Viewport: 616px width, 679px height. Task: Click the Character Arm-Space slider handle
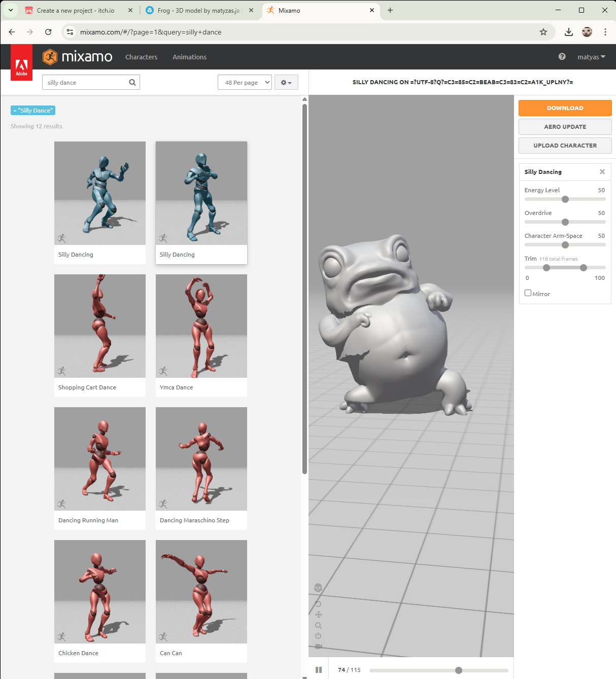(x=565, y=245)
